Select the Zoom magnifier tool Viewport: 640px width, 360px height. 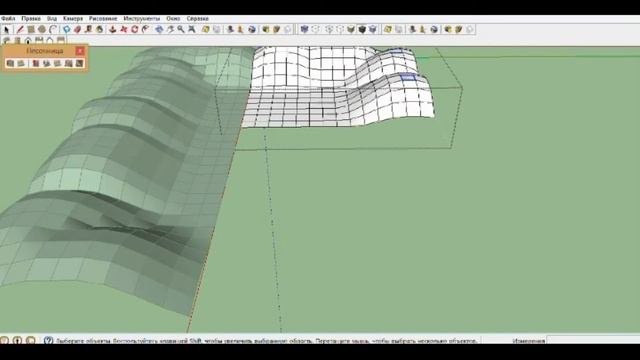(181, 29)
